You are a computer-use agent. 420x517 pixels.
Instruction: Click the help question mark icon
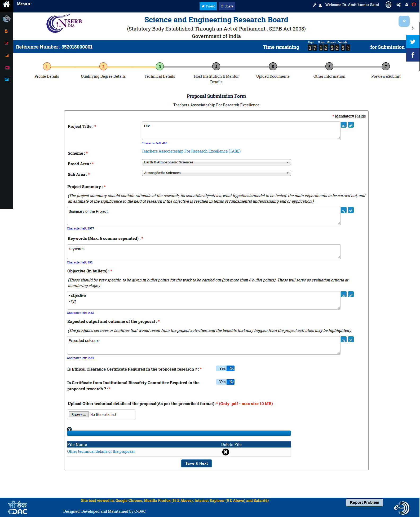pos(69,429)
